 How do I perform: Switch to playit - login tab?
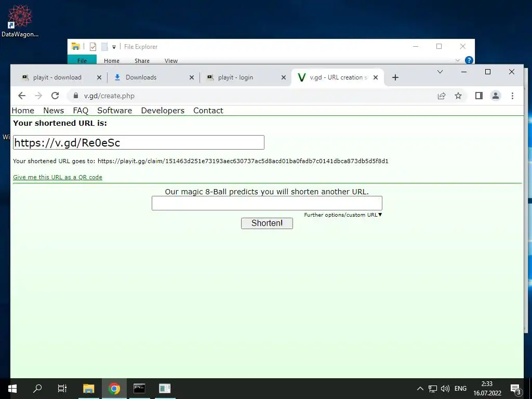(235, 77)
